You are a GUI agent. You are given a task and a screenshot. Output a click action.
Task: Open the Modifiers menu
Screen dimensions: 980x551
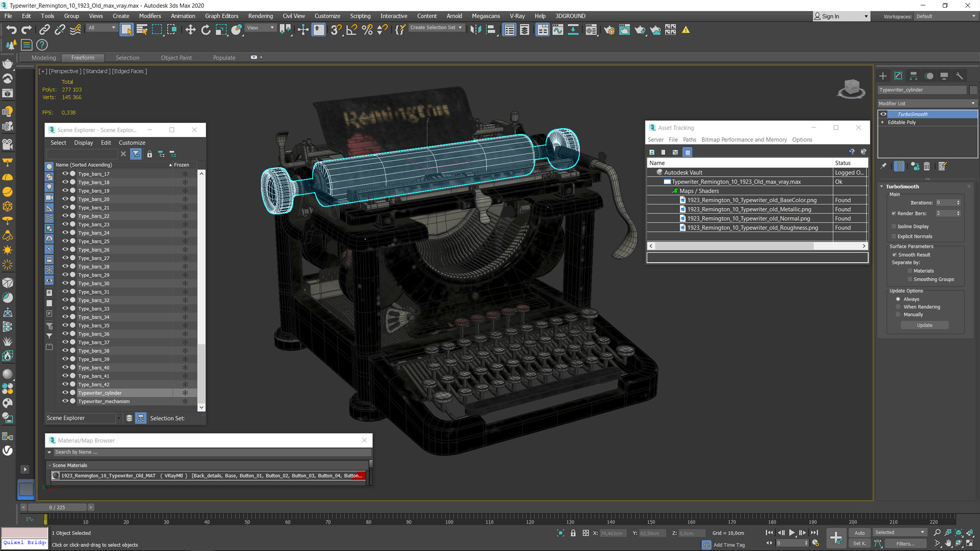[x=150, y=16]
